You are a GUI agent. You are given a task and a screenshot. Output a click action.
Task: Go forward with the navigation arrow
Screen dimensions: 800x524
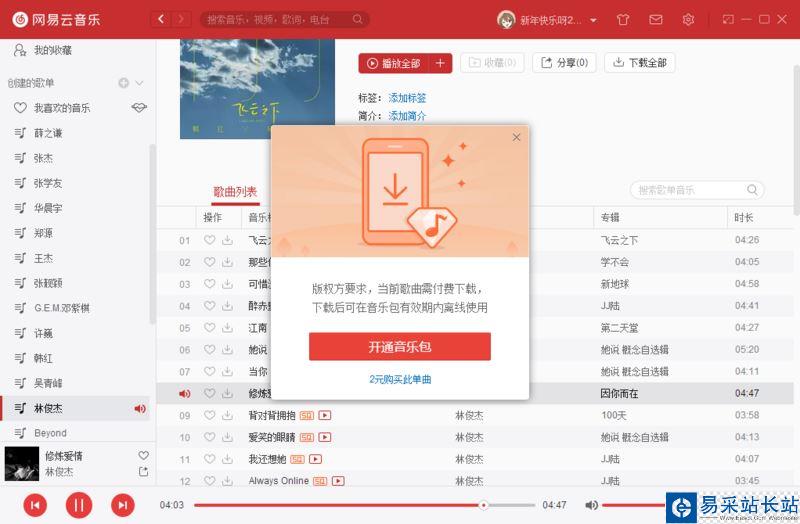click(181, 19)
